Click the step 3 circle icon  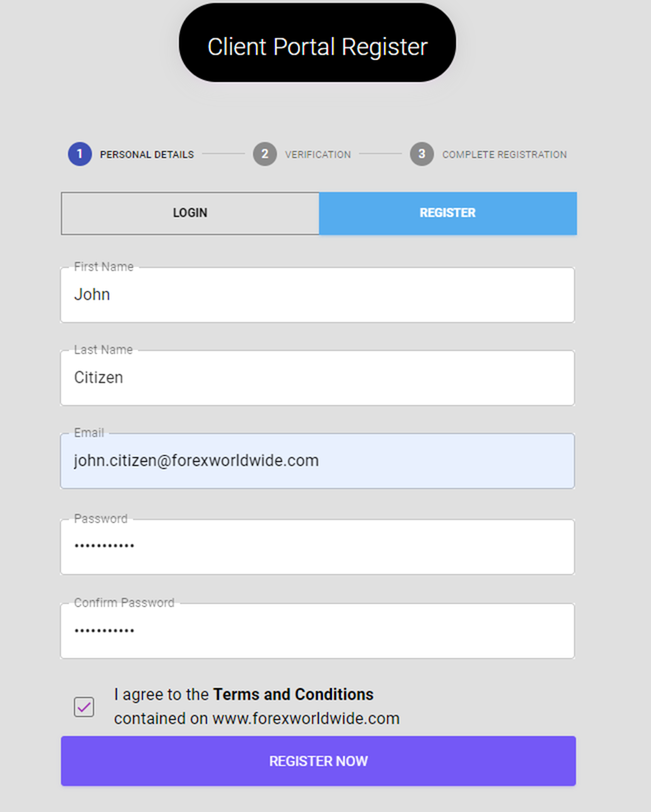[x=422, y=154]
